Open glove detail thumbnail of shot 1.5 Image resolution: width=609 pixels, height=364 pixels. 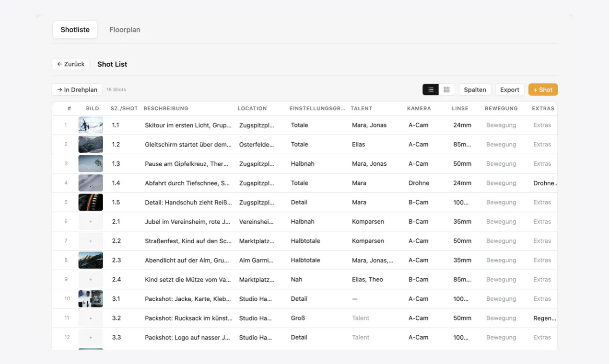pyautogui.click(x=91, y=202)
